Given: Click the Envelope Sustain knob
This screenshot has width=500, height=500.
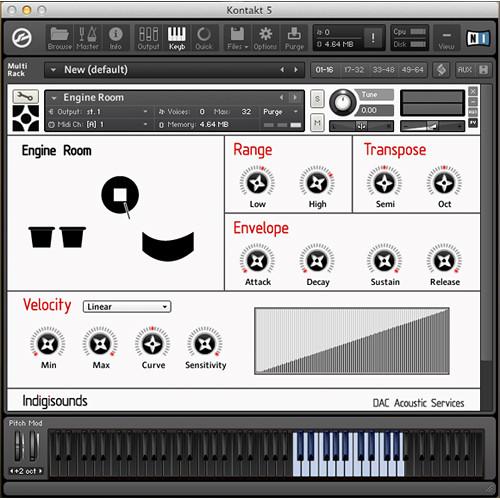Looking at the screenshot, I should [385, 260].
